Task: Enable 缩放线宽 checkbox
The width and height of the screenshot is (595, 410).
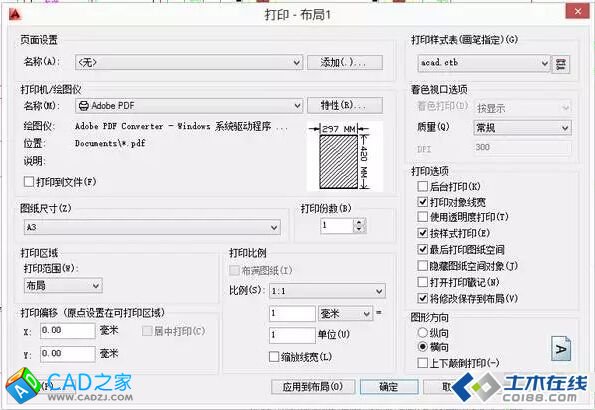Action: [x=274, y=357]
